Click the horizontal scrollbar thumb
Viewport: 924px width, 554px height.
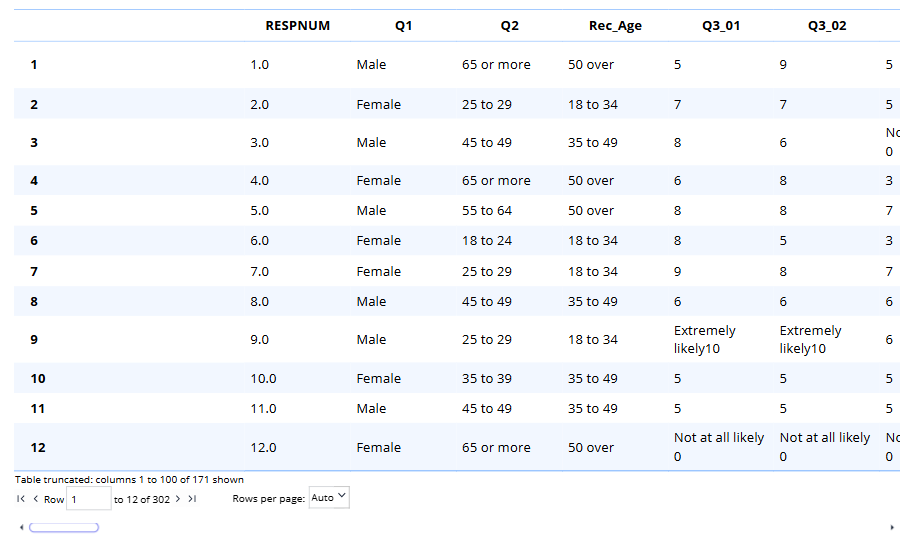pyautogui.click(x=64, y=527)
